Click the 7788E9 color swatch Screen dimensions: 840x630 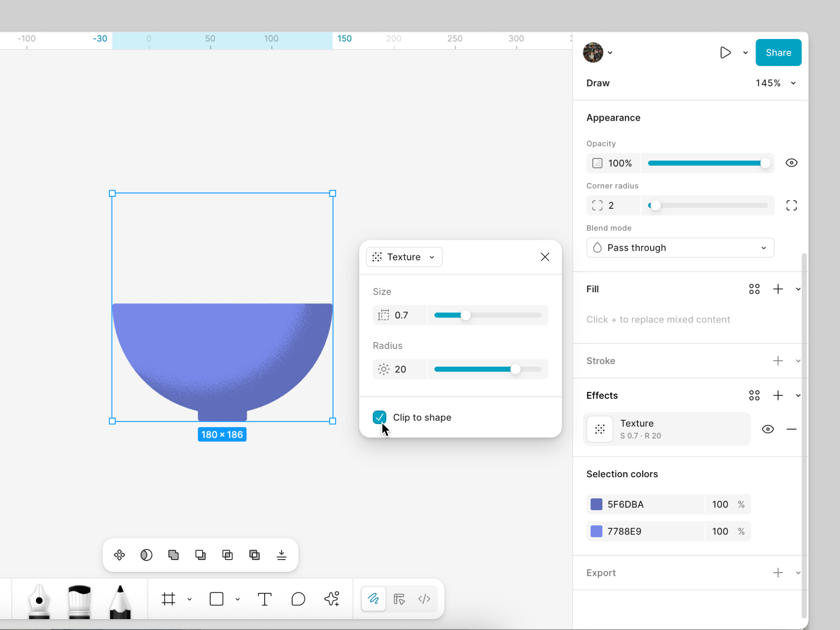(x=596, y=532)
